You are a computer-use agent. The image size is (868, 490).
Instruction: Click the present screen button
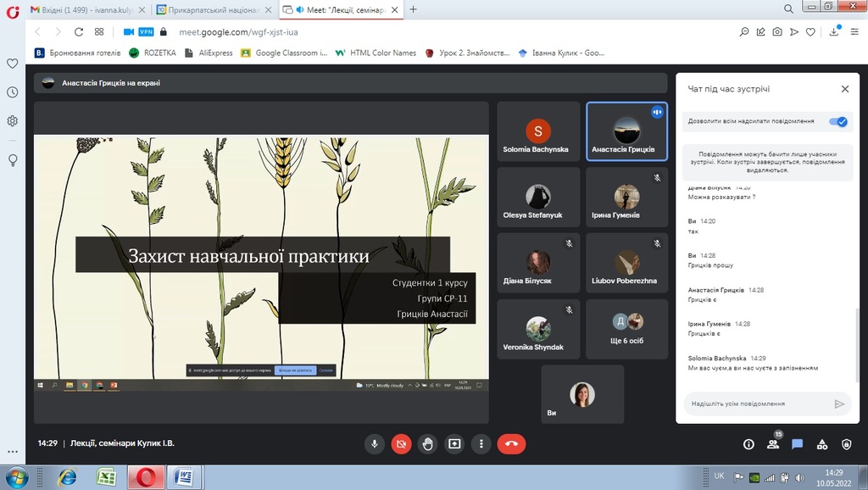coord(454,443)
